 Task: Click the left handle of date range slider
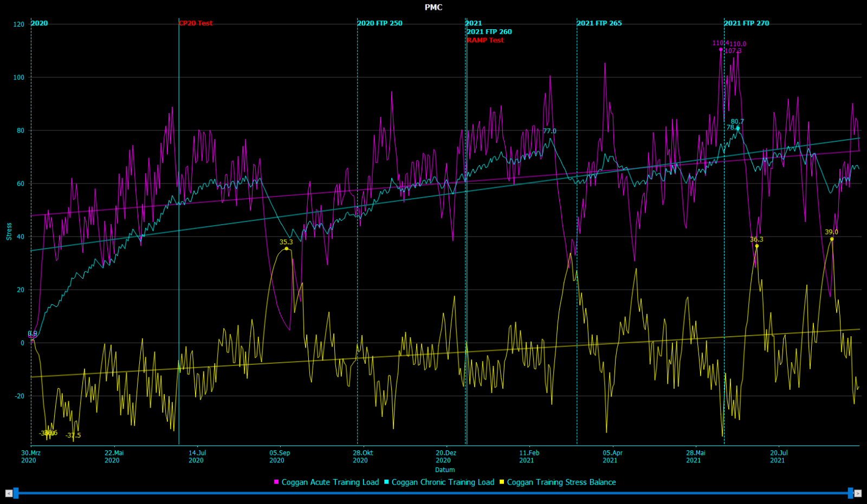coord(16,493)
